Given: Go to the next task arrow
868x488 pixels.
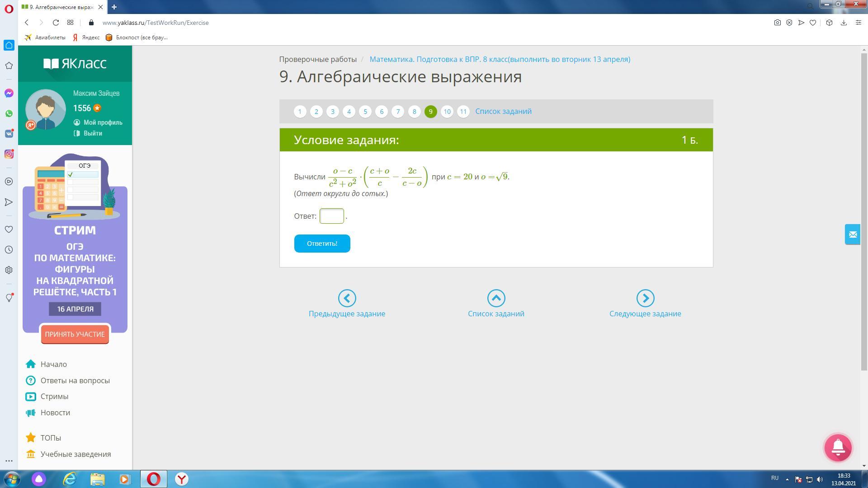Looking at the screenshot, I should coord(645,298).
